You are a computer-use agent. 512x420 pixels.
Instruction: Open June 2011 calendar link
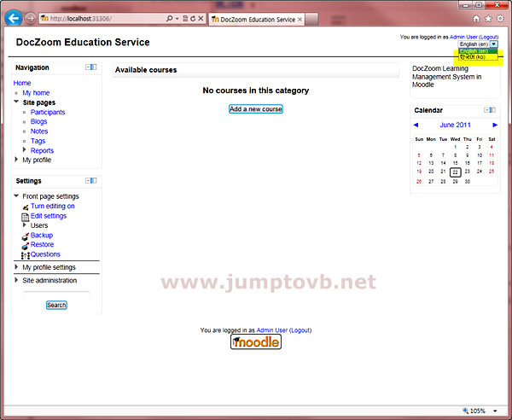point(455,125)
